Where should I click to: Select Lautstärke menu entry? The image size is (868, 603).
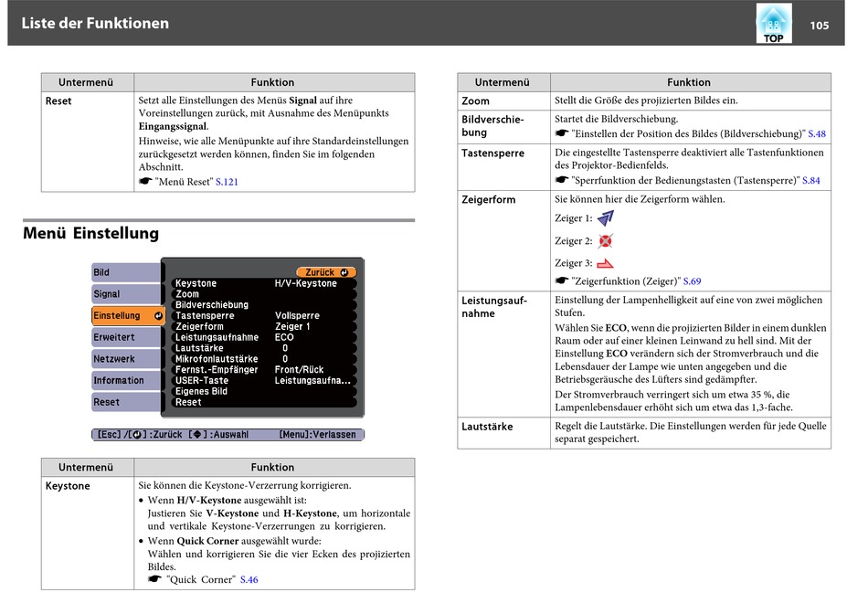tap(199, 348)
